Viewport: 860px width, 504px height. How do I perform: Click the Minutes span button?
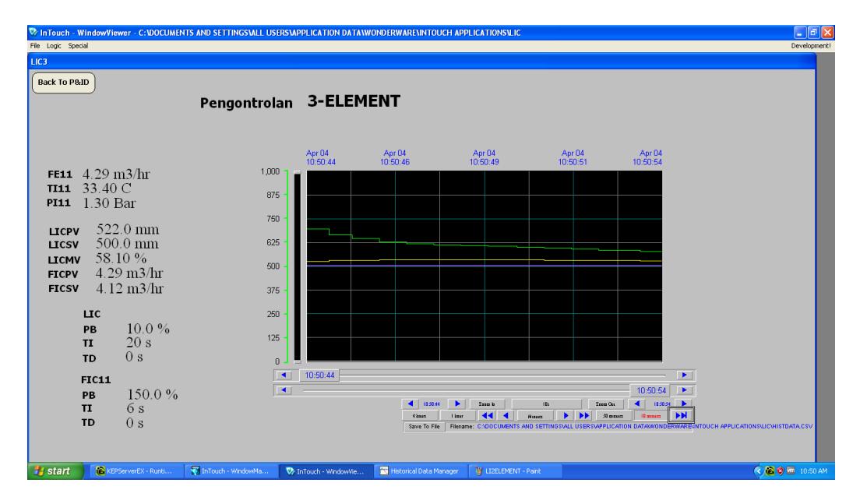[535, 416]
